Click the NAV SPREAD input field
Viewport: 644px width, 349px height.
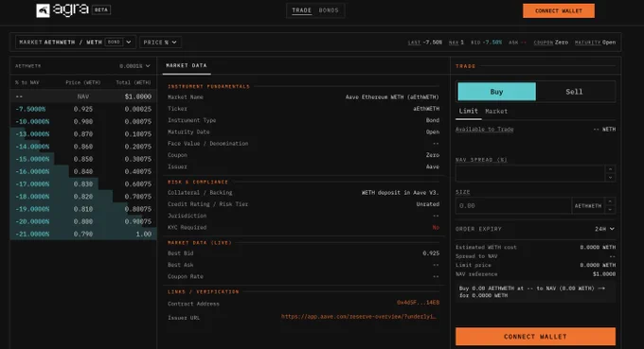point(529,173)
